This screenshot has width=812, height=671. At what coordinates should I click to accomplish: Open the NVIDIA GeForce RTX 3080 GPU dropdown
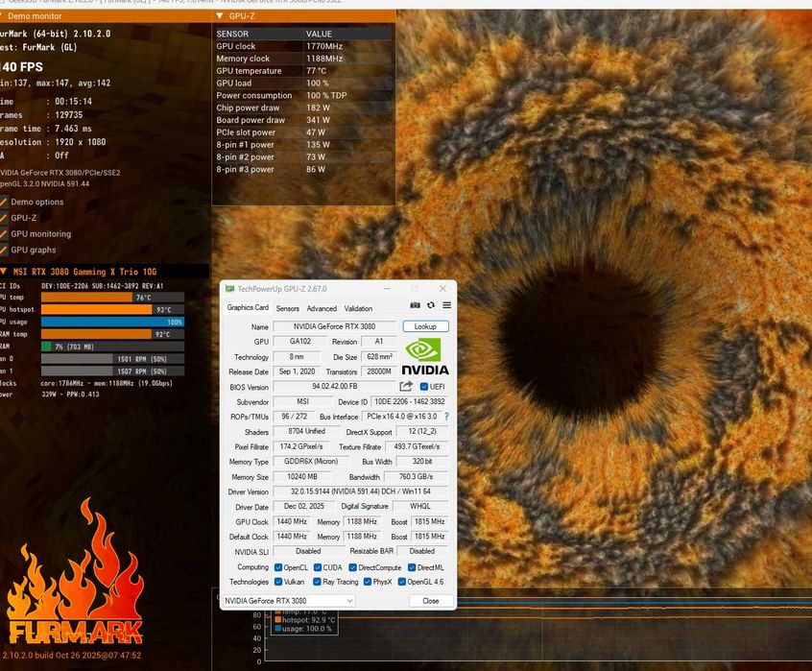point(289,601)
